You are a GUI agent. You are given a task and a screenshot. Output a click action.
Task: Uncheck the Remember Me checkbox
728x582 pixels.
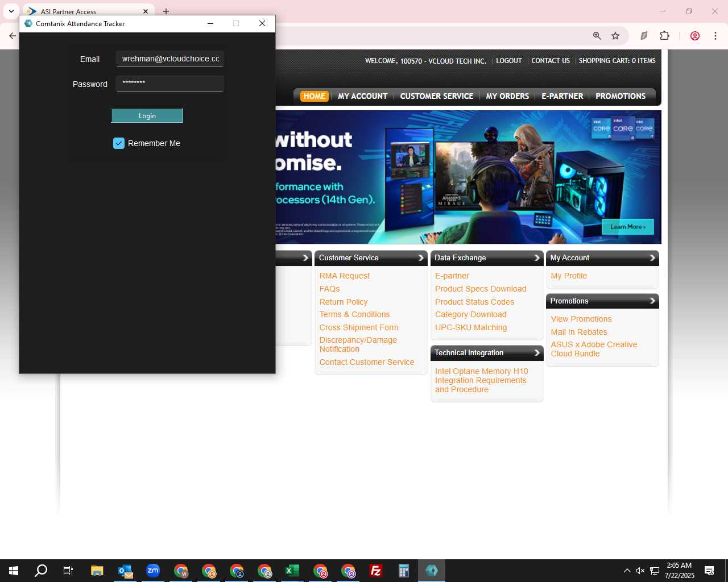pos(119,143)
